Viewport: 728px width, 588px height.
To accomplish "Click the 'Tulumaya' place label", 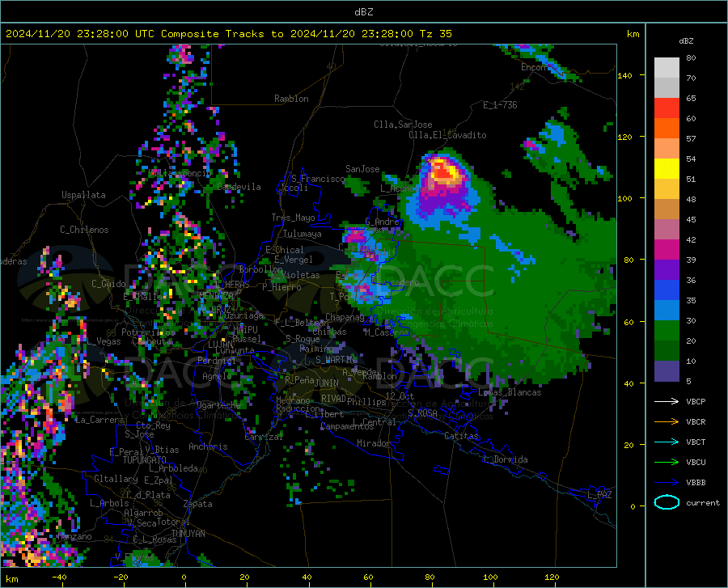I will pyautogui.click(x=303, y=234).
